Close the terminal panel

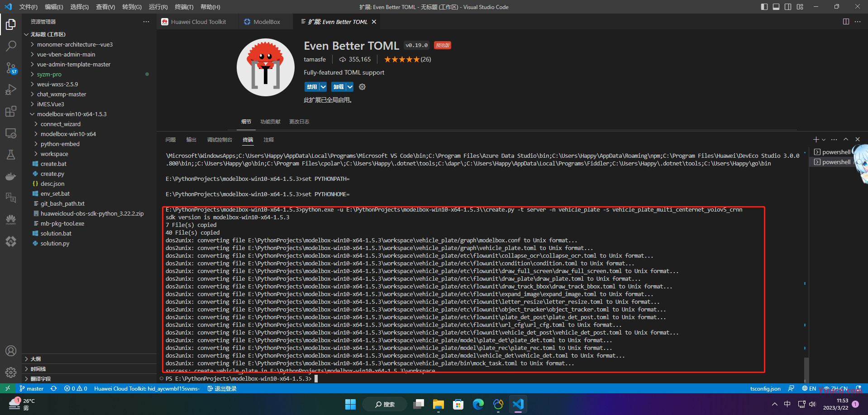click(858, 139)
